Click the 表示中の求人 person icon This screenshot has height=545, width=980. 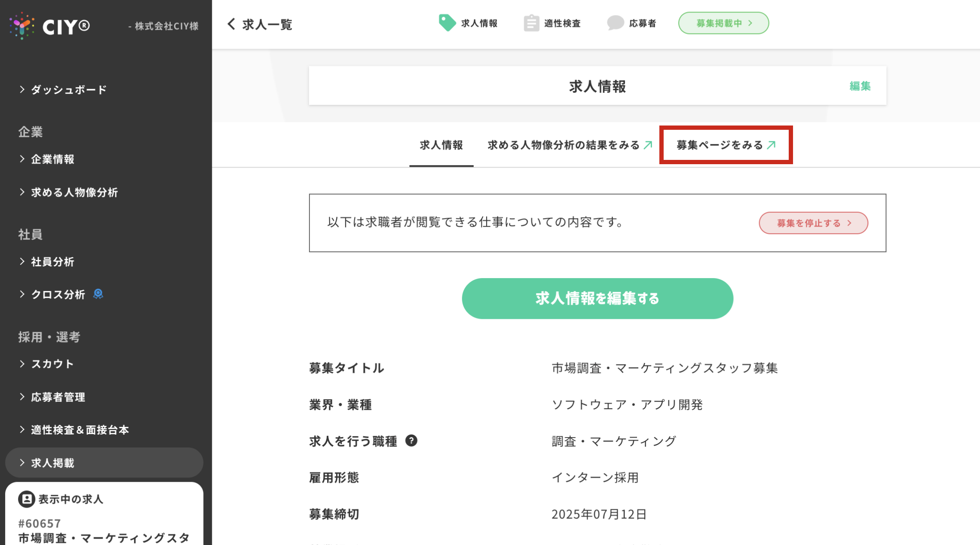26,499
